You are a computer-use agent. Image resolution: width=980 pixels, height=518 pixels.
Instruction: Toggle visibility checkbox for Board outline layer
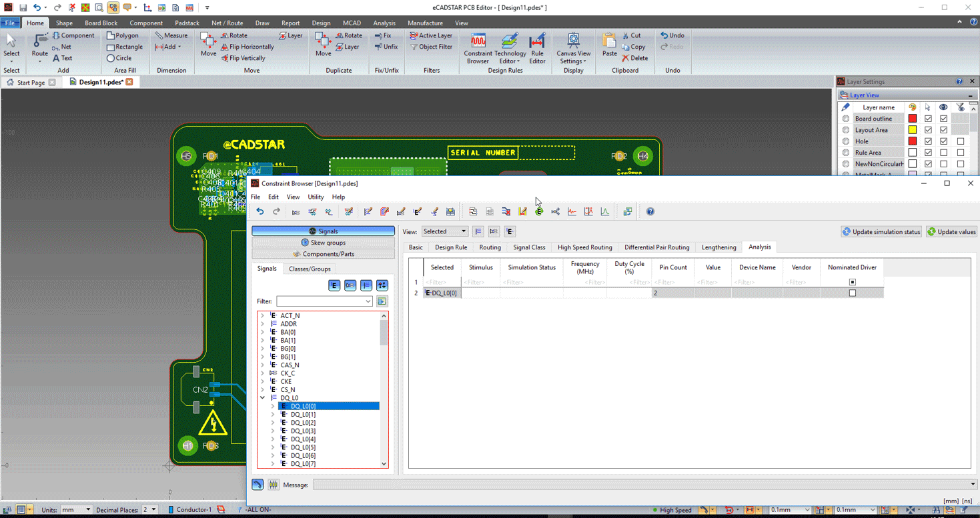pos(944,119)
